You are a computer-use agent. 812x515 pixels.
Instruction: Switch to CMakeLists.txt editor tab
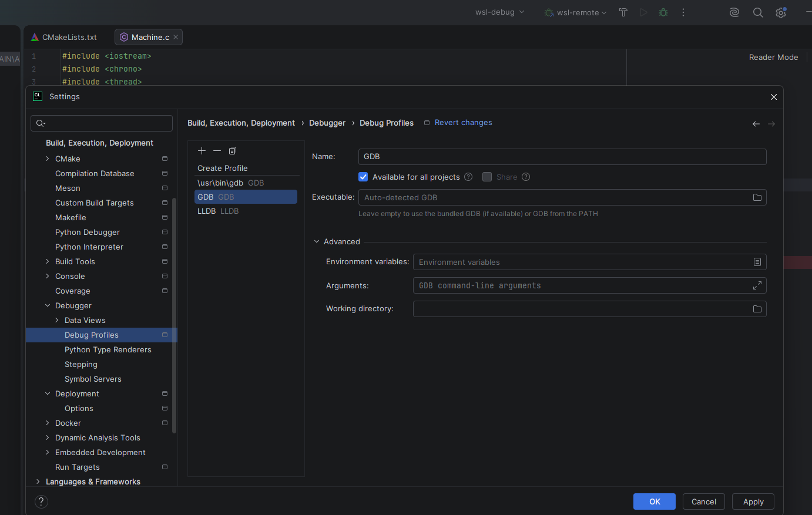[64, 37]
